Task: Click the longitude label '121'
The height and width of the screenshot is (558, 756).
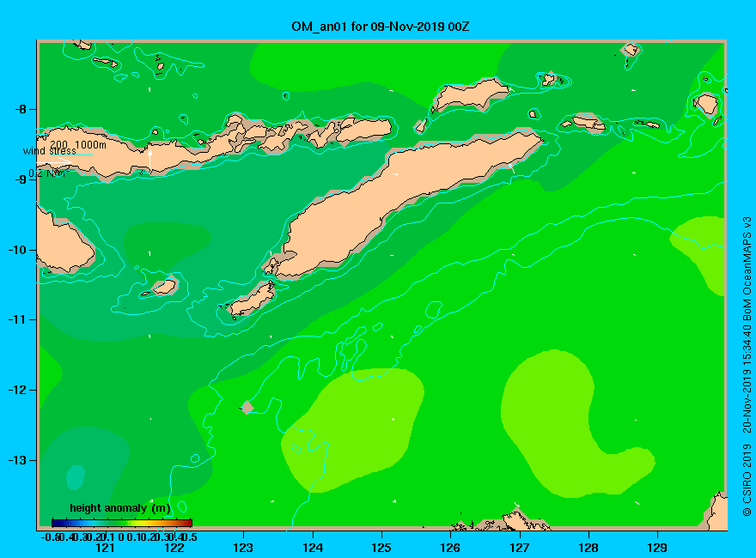Action: tap(105, 548)
